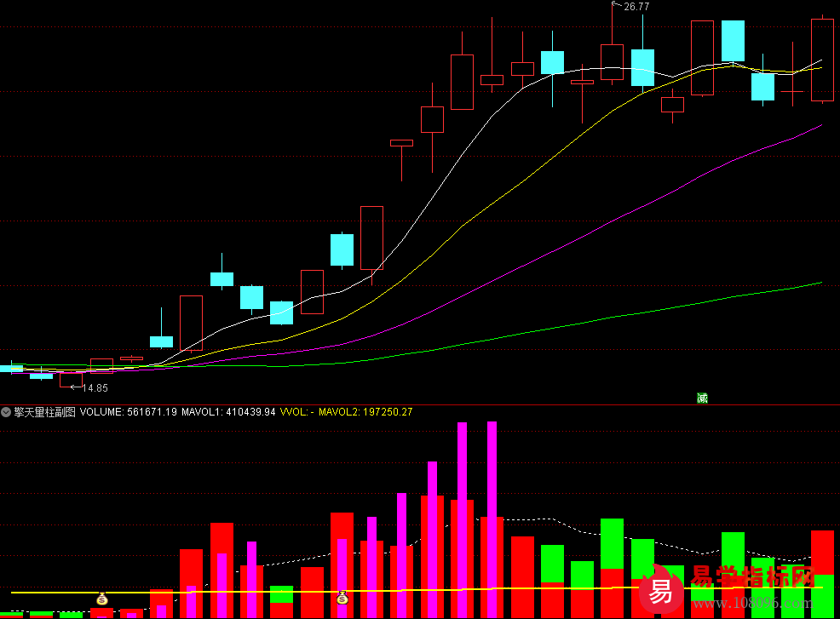The width and height of the screenshot is (840, 619).
Task: Click the green 减 marker icon
Action: (x=702, y=398)
